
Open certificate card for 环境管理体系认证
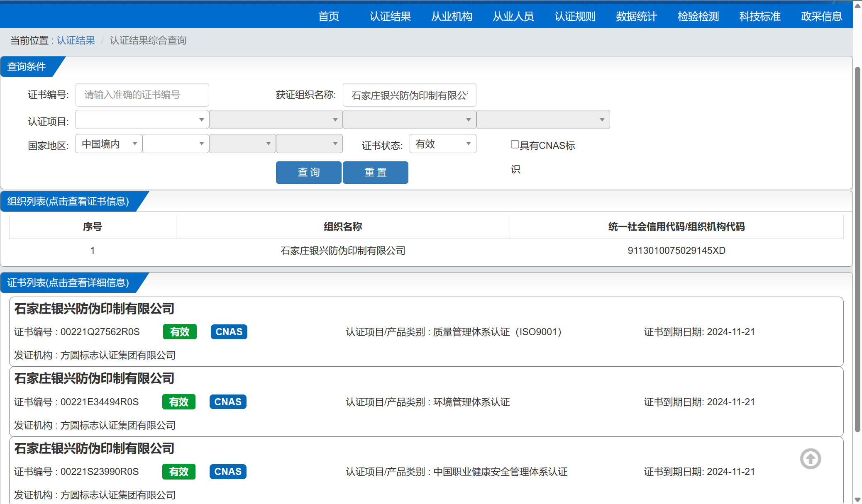click(x=426, y=402)
